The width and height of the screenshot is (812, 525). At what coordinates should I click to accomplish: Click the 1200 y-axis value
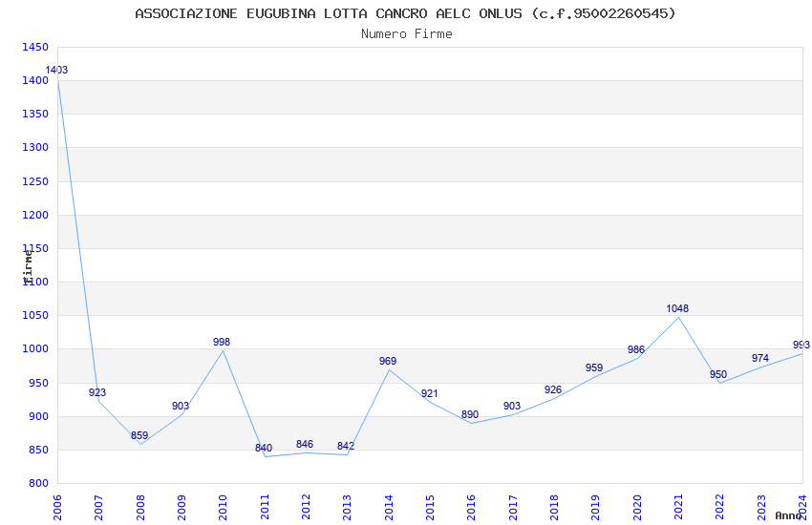pos(35,215)
